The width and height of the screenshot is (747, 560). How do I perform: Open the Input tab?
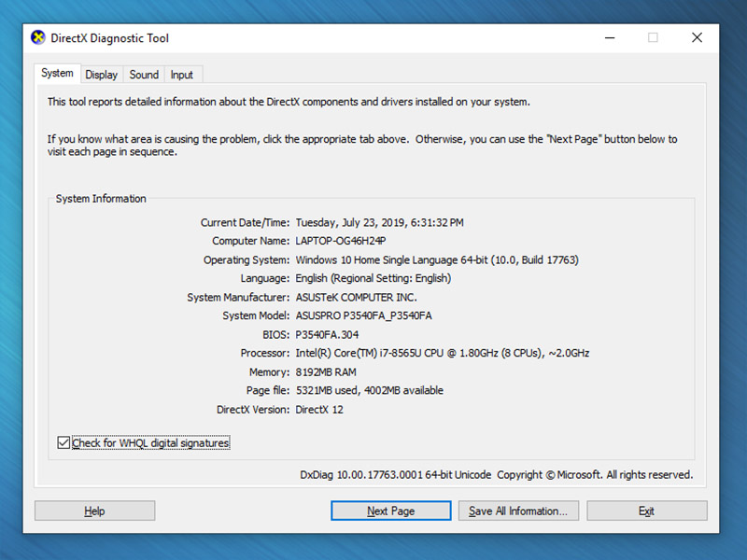[x=181, y=75]
